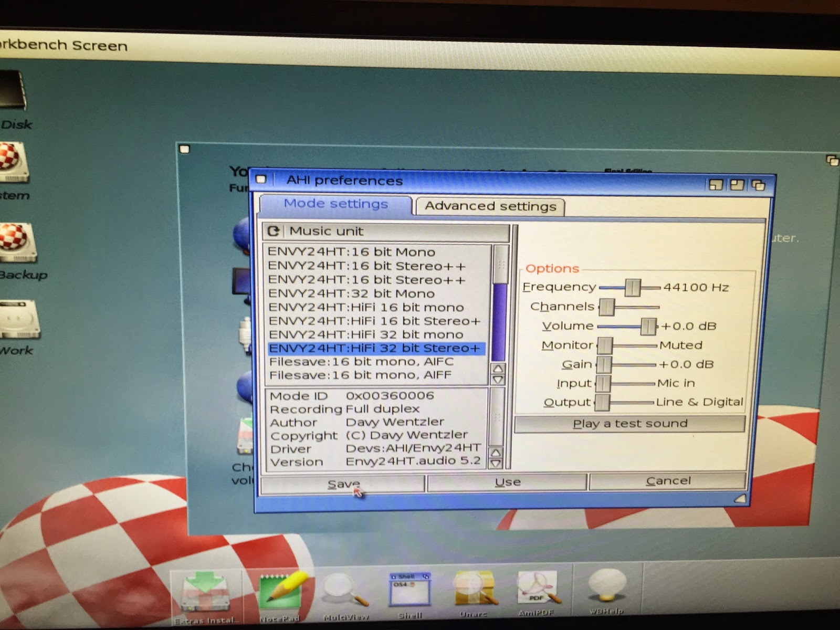Select ENVY24HT:HiFi 16 bit mono mode
This screenshot has height=630, width=840.
coord(366,307)
